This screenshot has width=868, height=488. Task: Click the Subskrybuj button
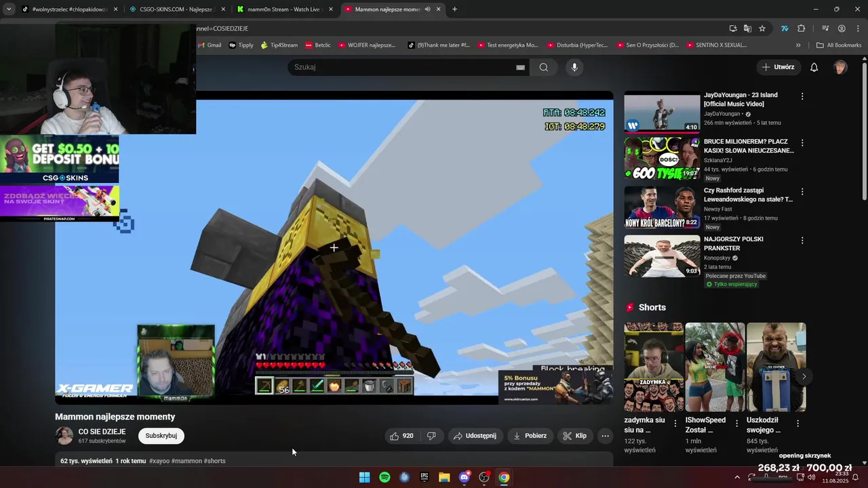click(161, 436)
